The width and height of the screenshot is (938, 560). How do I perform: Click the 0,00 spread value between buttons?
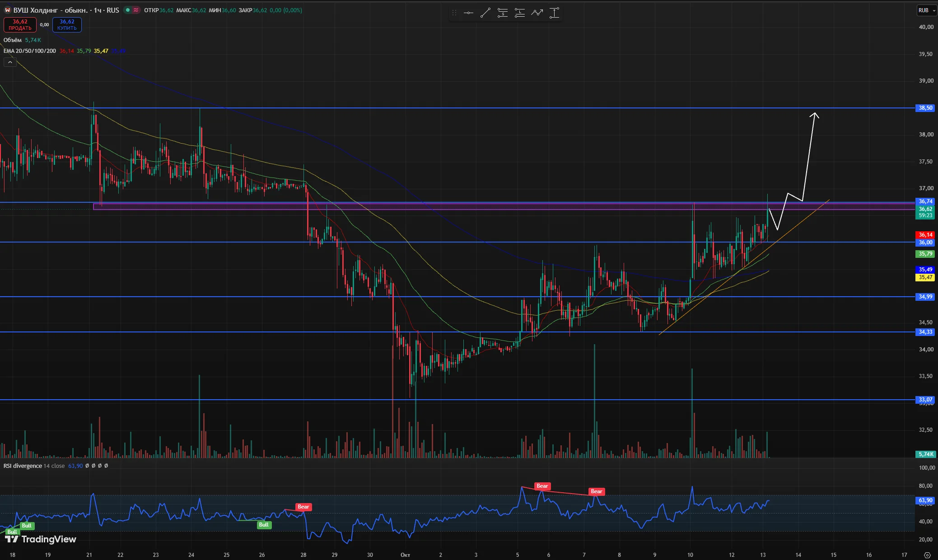coord(44,25)
